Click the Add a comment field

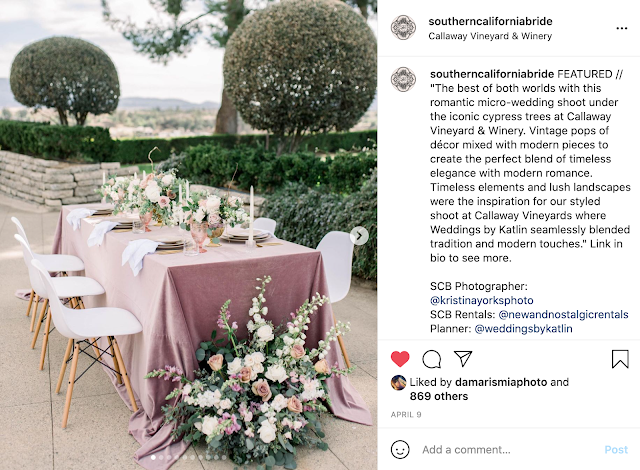(509, 450)
